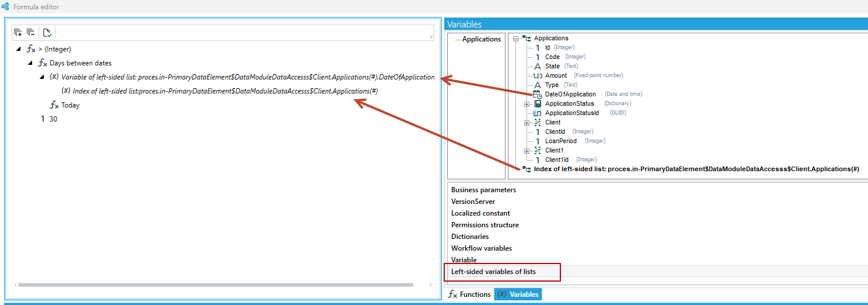This screenshot has height=305, width=868.
Task: Select the Id variable
Action: pos(548,48)
